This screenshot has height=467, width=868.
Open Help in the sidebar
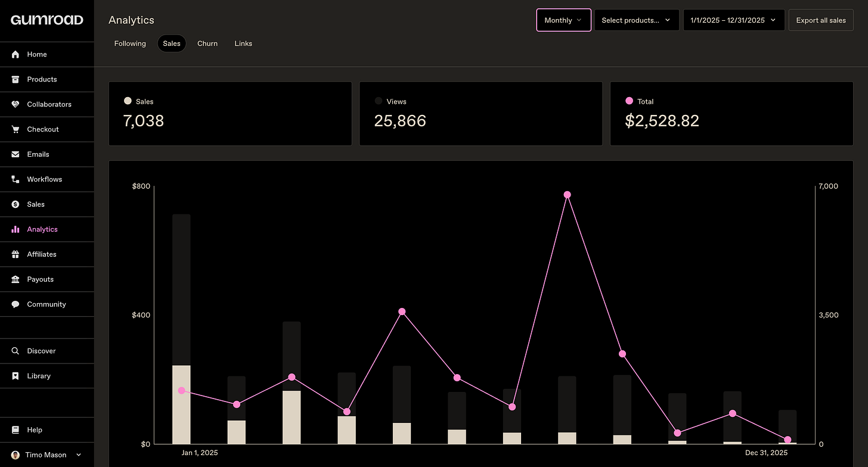47,429
